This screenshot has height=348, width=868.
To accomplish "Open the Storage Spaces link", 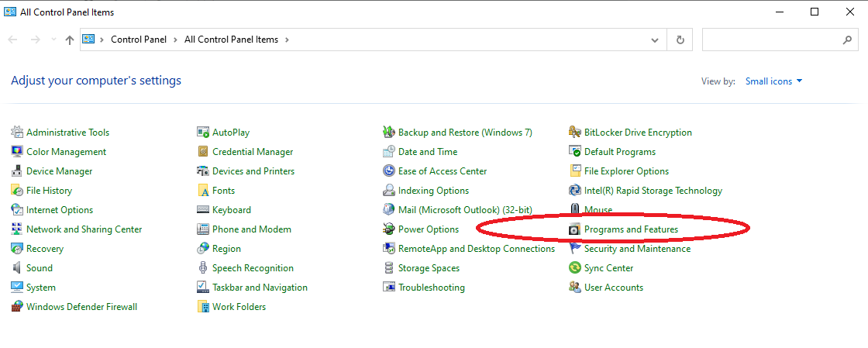I will pos(429,267).
